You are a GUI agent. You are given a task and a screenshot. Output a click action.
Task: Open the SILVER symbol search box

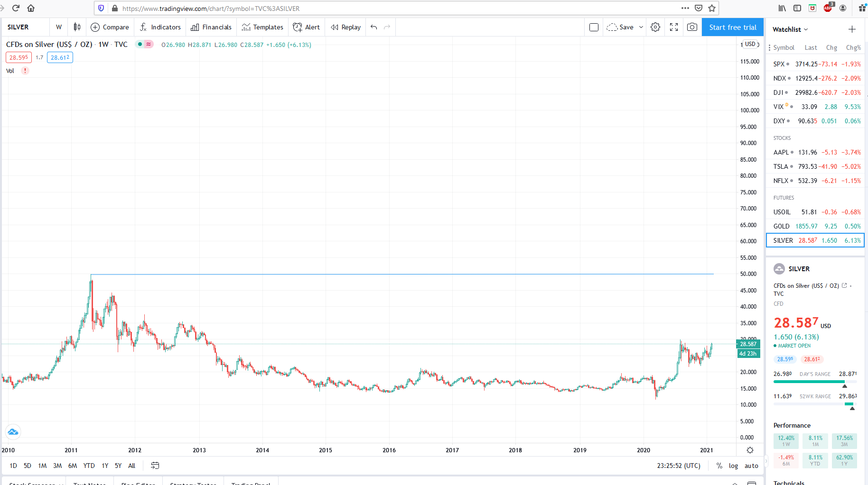(25, 27)
